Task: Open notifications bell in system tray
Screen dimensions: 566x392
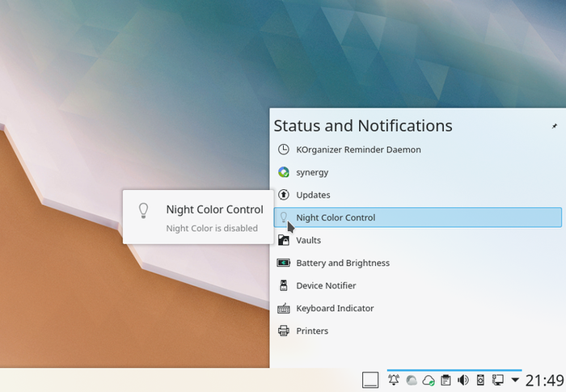Action: point(394,380)
